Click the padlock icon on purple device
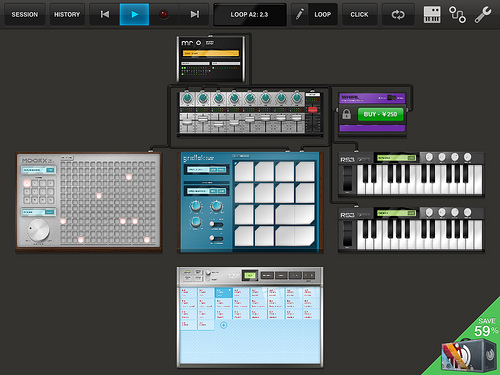The image size is (500, 375). coord(346,114)
